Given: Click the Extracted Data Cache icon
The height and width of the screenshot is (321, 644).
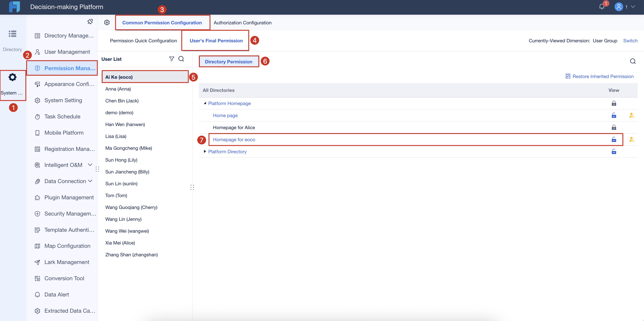Looking at the screenshot, I should click(x=38, y=311).
